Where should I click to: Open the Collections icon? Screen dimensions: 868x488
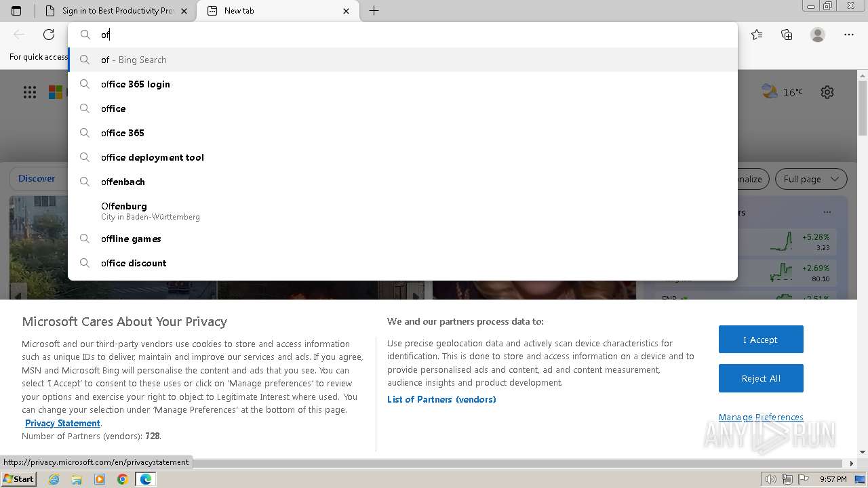tap(787, 35)
